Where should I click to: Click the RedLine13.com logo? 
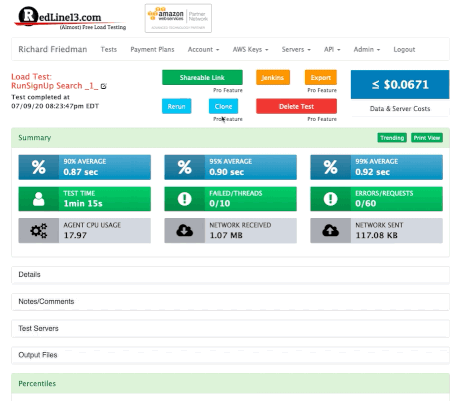click(71, 19)
